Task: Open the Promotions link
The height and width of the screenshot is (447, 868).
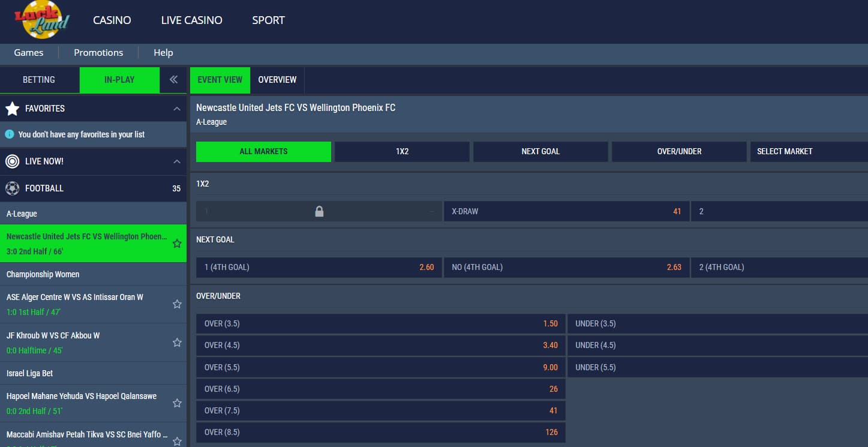Action: pos(98,53)
